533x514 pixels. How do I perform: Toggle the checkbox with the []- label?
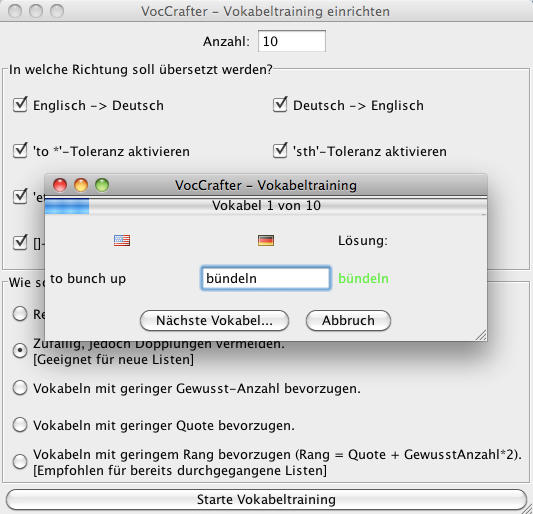point(20,242)
